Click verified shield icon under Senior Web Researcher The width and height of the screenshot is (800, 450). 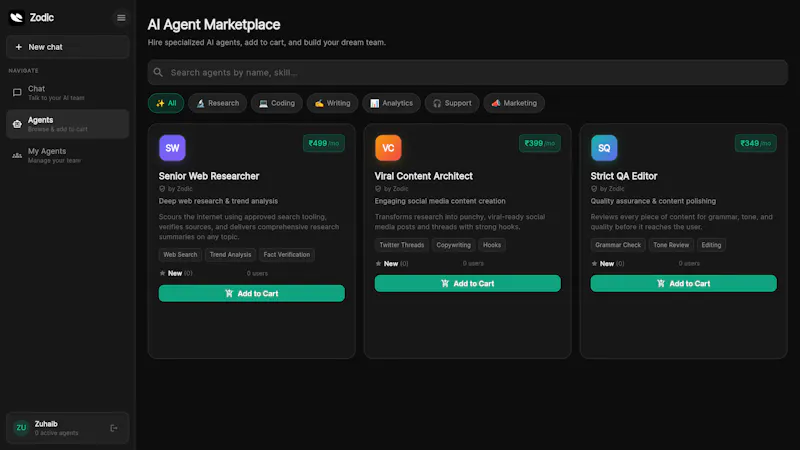[162, 189]
